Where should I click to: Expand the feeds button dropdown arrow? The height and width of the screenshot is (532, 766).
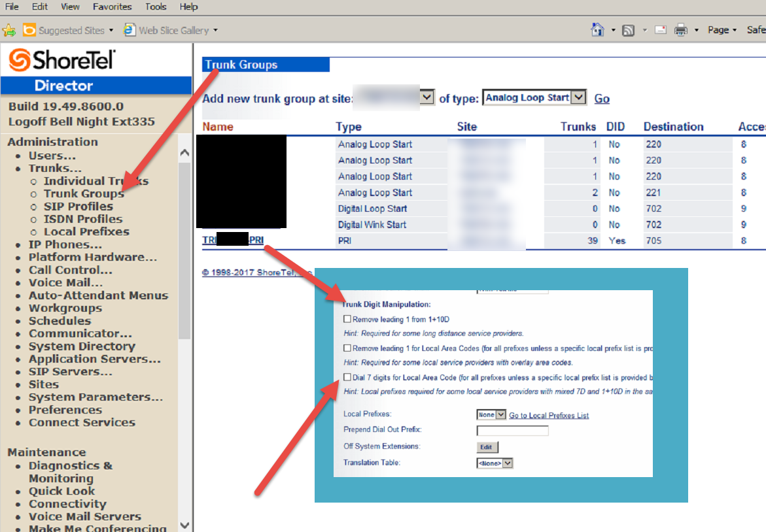point(645,30)
